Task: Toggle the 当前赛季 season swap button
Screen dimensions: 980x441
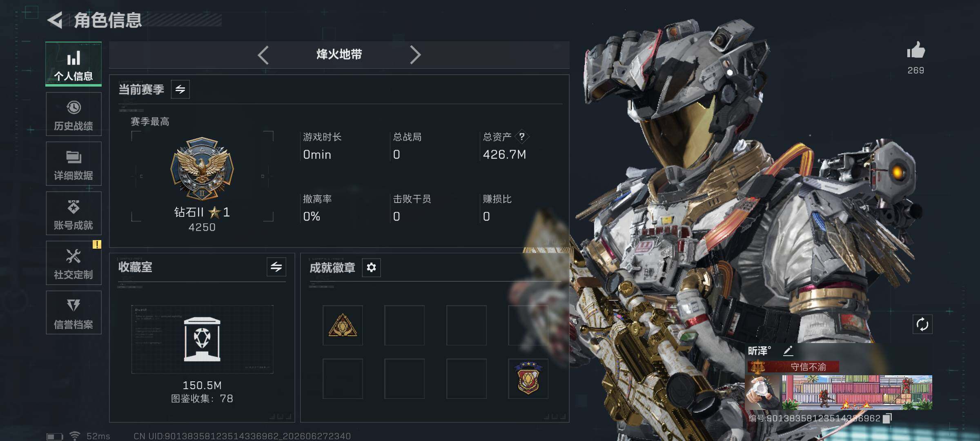Action: 180,89
